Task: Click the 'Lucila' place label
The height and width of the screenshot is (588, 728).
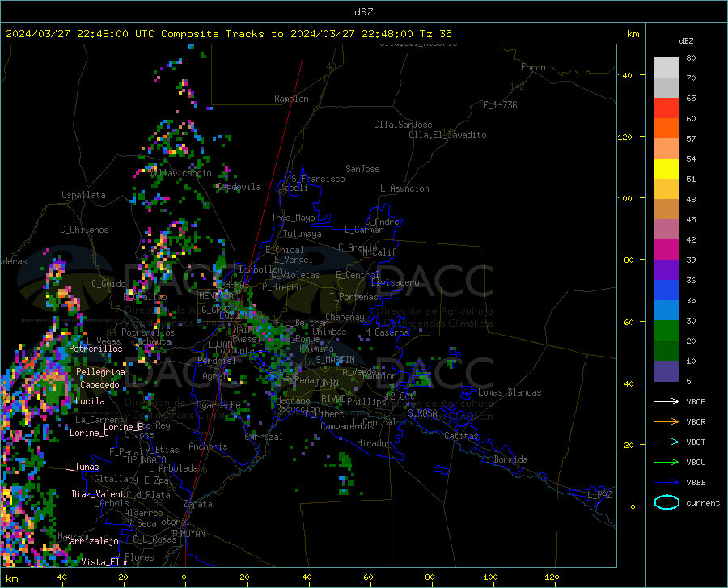Action: [90, 401]
